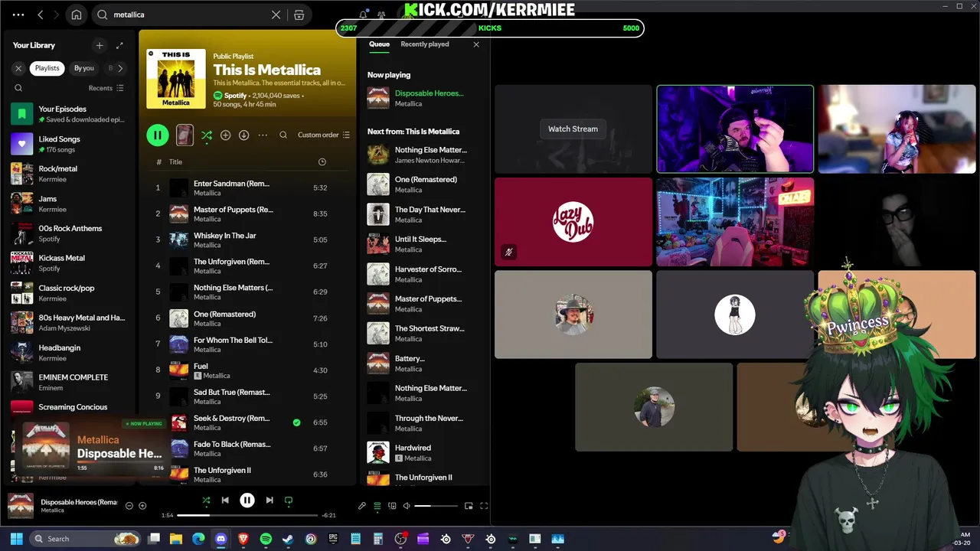980x551 pixels.
Task: Open the mini player
Action: click(x=469, y=506)
